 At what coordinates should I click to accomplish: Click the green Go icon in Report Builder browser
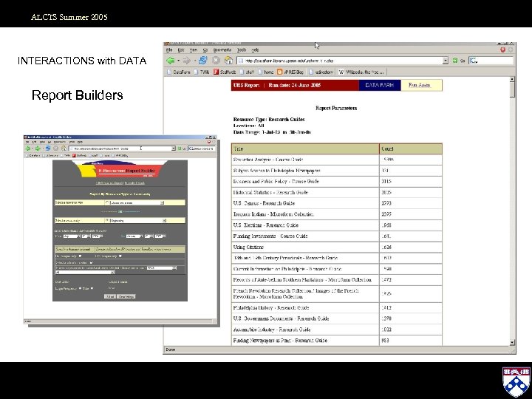[x=180, y=149]
